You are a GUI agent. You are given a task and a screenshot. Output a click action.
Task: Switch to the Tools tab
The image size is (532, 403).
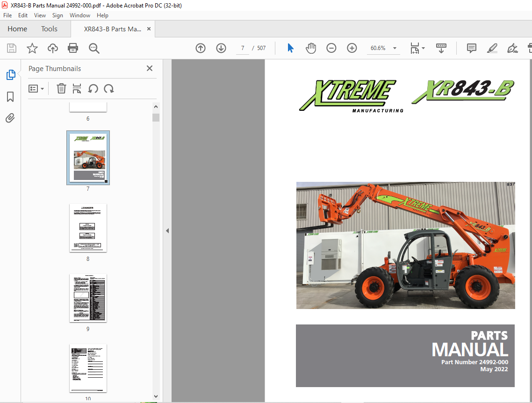tap(49, 29)
